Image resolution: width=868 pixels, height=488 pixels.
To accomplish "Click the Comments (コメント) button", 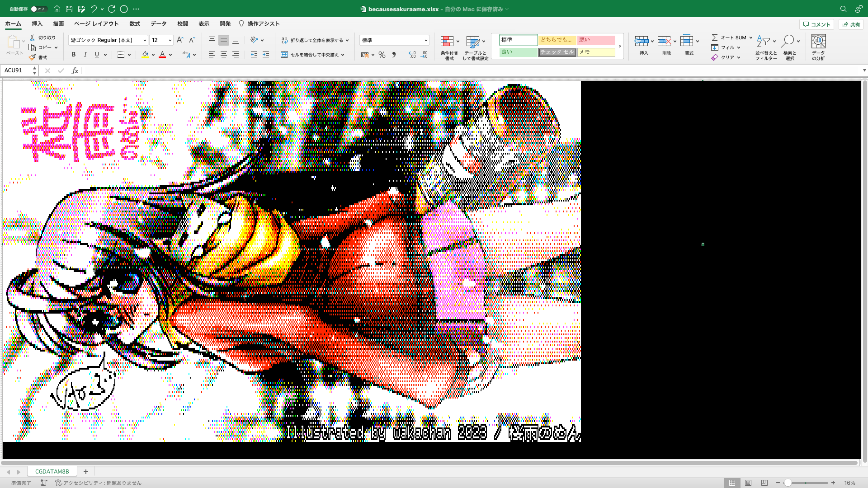I will [816, 24].
